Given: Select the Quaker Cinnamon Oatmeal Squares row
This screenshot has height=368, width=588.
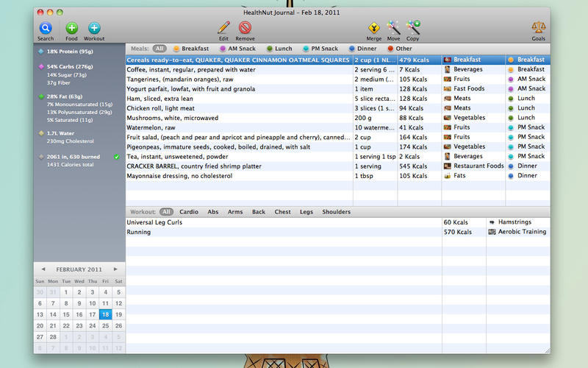Looking at the screenshot, I should pos(338,60).
